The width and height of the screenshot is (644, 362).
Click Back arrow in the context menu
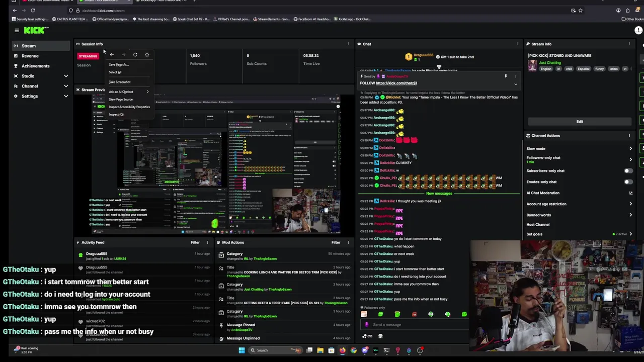click(112, 55)
